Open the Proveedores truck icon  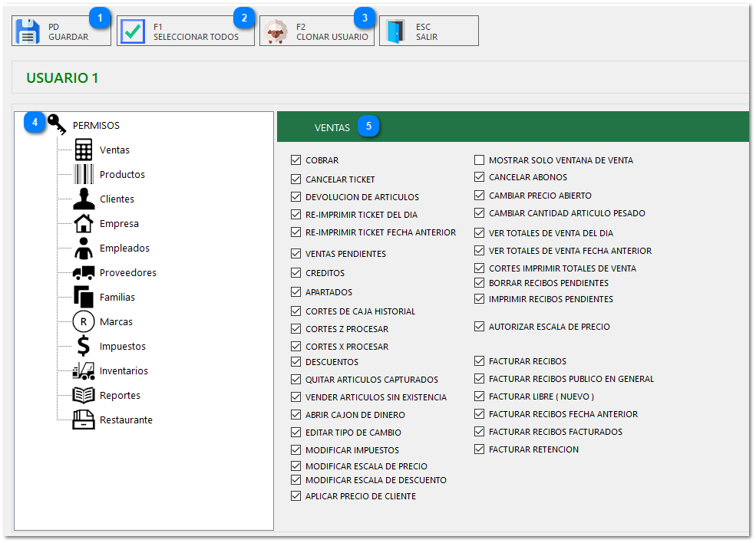(x=84, y=273)
